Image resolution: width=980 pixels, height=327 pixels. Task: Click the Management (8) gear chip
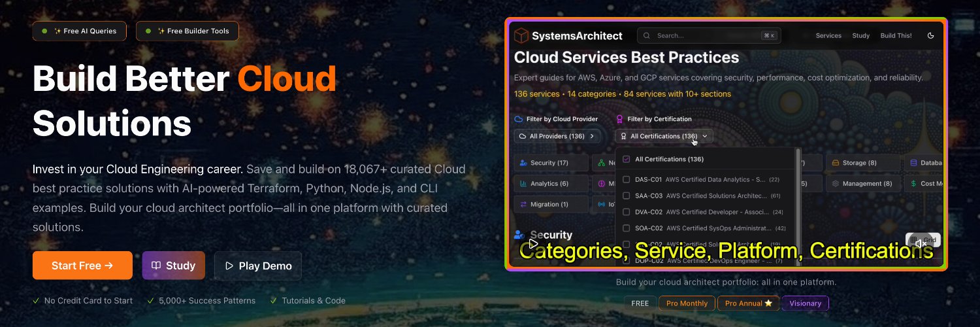(863, 184)
